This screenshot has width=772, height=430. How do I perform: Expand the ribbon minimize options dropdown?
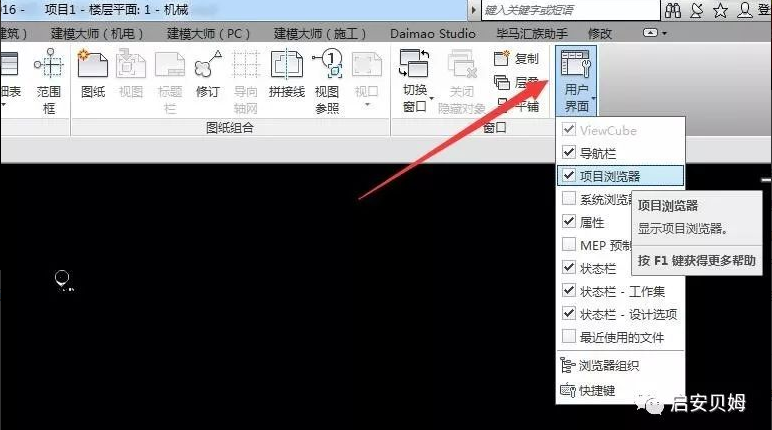click(x=665, y=33)
